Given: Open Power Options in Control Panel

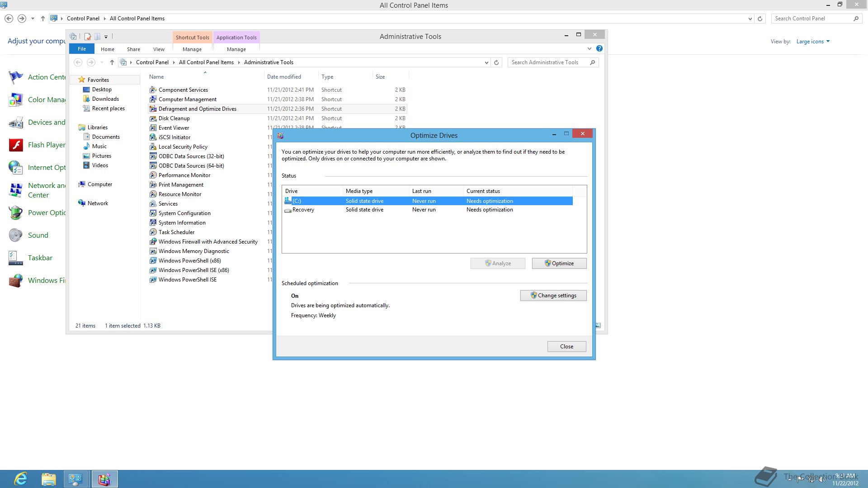Looking at the screenshot, I should 37,213.
